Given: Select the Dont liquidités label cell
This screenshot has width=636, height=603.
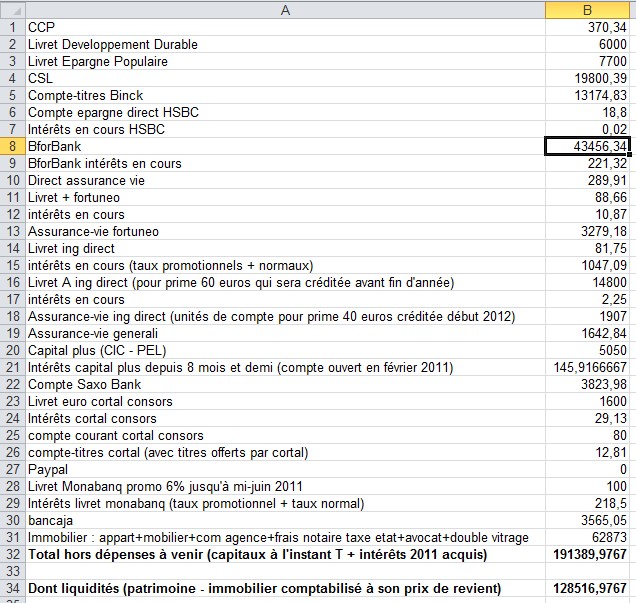Looking at the screenshot, I should pos(285,588).
